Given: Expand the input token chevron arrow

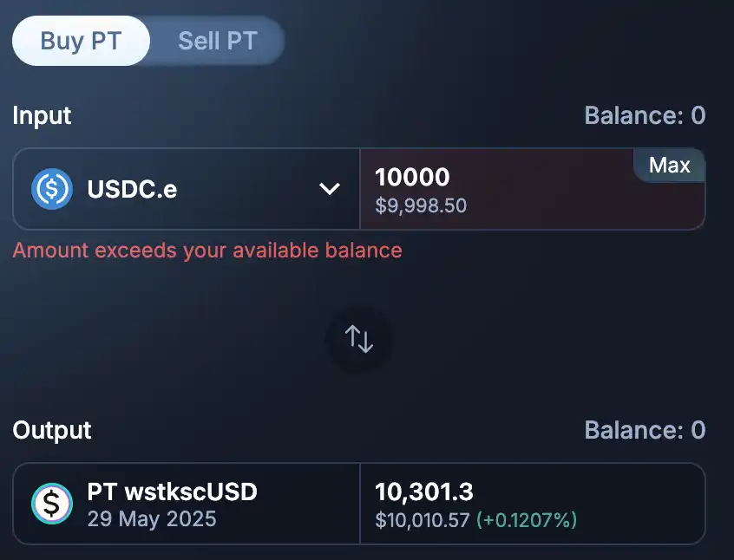Looking at the screenshot, I should 330,189.
